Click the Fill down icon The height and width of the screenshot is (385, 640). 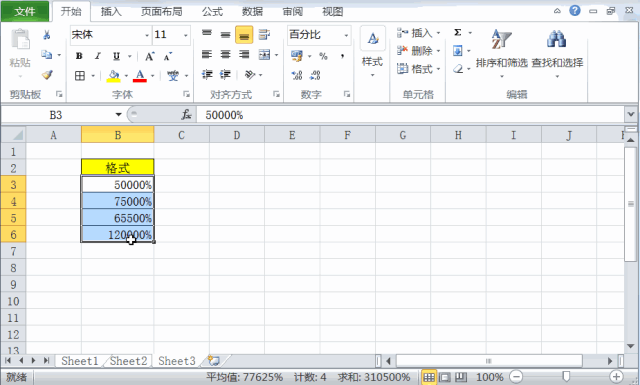tap(458, 51)
